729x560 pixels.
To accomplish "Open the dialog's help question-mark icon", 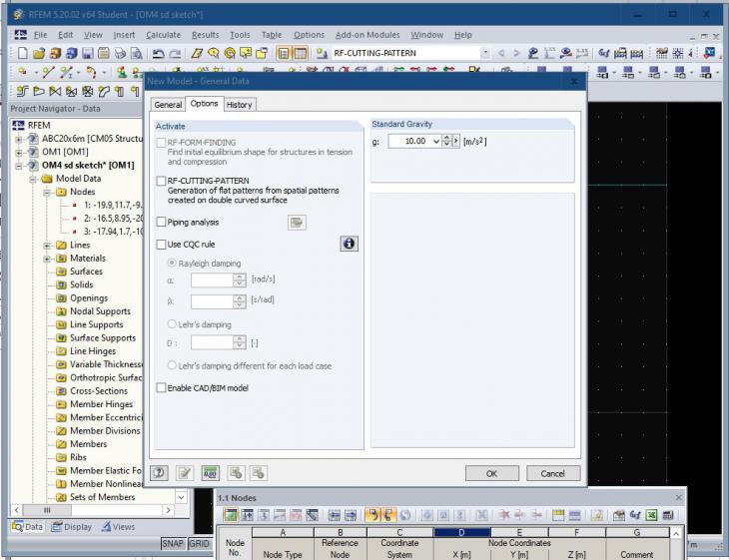I will (x=159, y=473).
